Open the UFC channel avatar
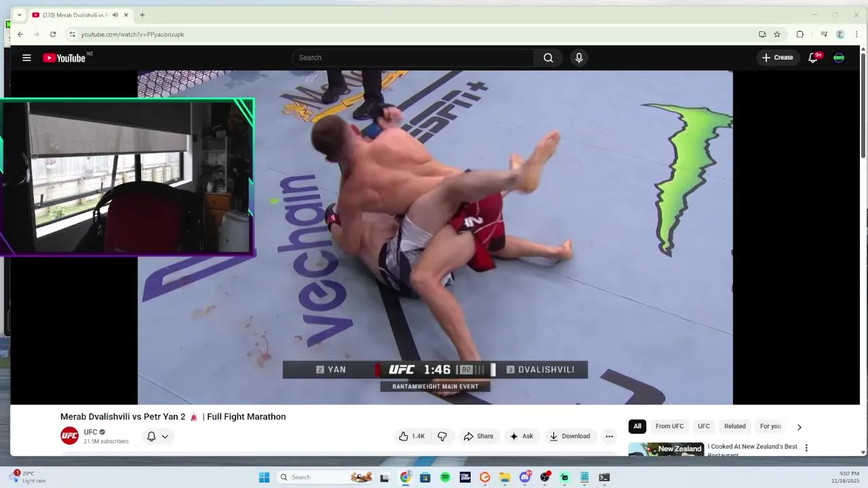 pyautogui.click(x=69, y=436)
